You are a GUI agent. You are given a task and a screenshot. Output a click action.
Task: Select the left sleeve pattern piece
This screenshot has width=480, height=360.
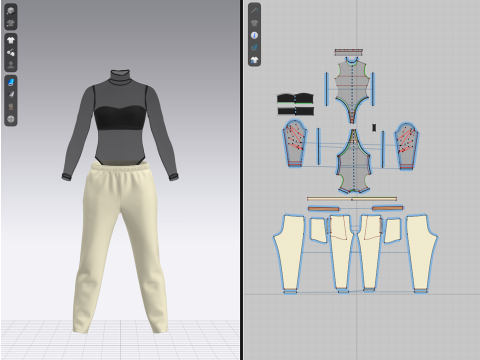[295, 143]
